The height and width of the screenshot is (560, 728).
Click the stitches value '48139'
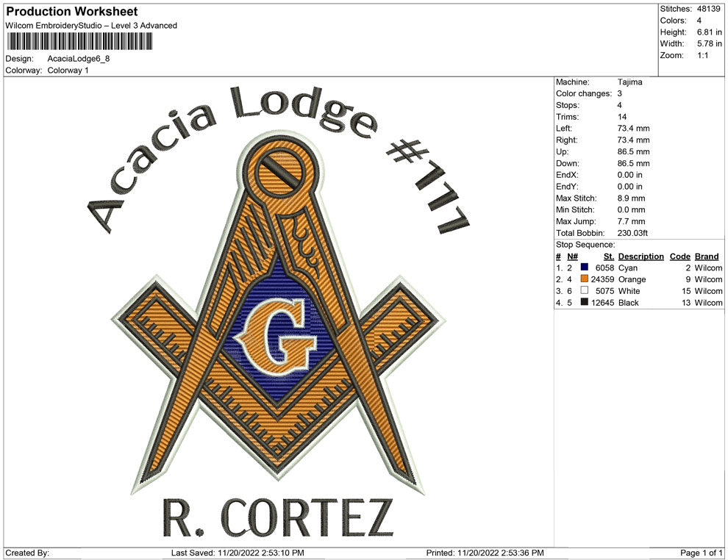pos(708,9)
